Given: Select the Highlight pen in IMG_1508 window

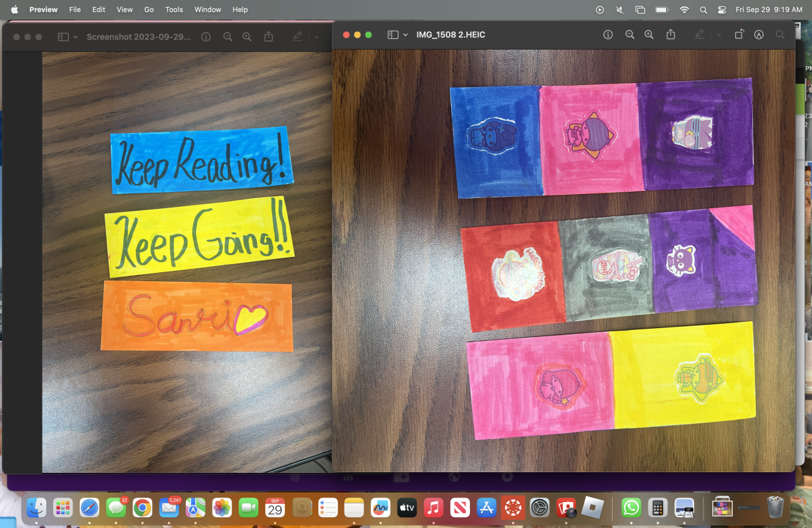Looking at the screenshot, I should 700,35.
